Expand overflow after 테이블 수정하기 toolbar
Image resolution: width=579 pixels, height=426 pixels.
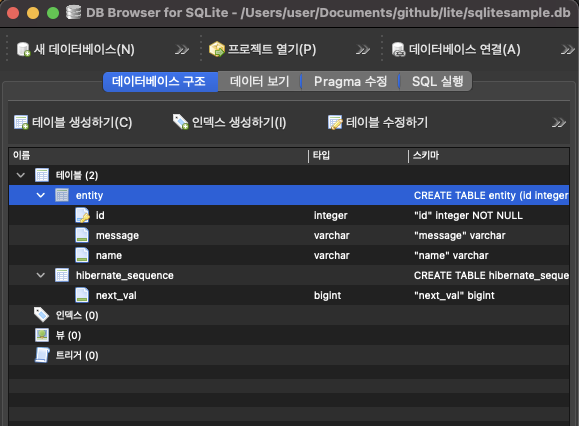pyautogui.click(x=559, y=123)
